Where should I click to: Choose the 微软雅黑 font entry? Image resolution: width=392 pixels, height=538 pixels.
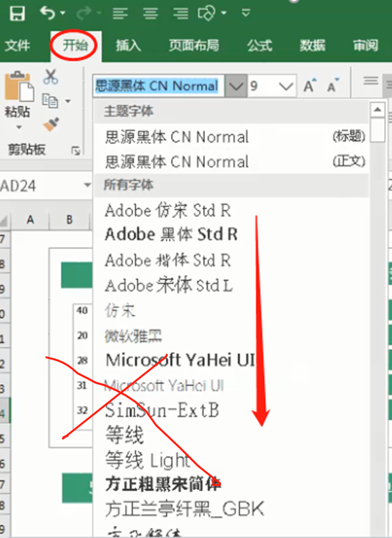[232, 336]
